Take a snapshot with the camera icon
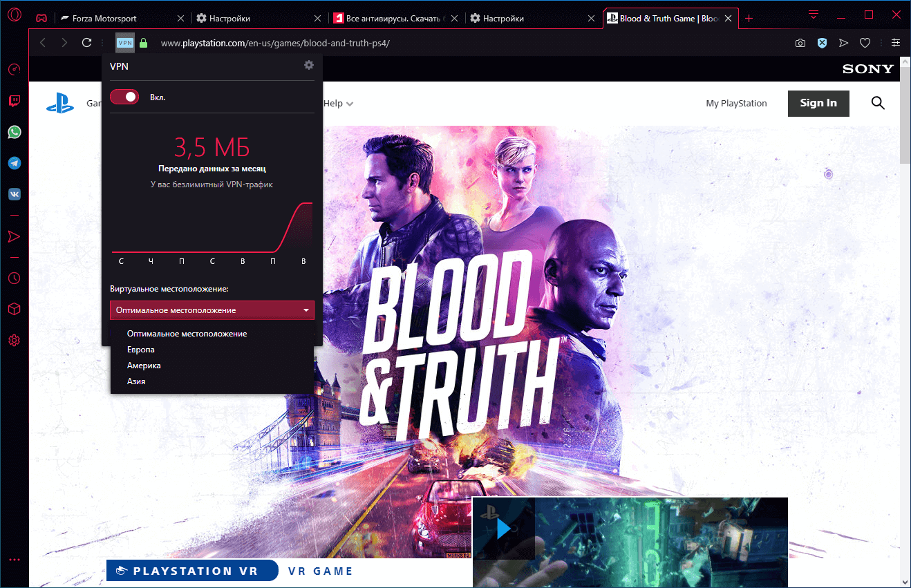This screenshot has height=588, width=911. click(x=800, y=43)
